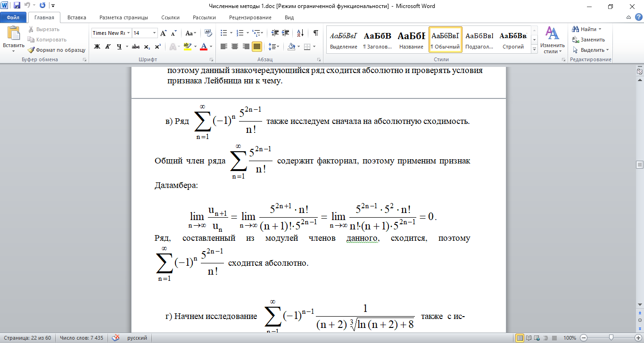This screenshot has height=343, width=644.
Task: Click the language indicator русский
Action: point(137,338)
